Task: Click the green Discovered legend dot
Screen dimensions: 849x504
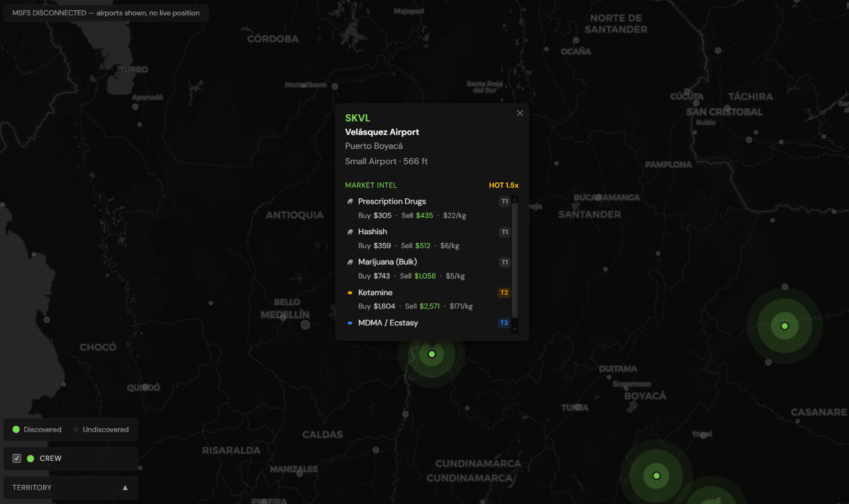Action: pos(16,430)
